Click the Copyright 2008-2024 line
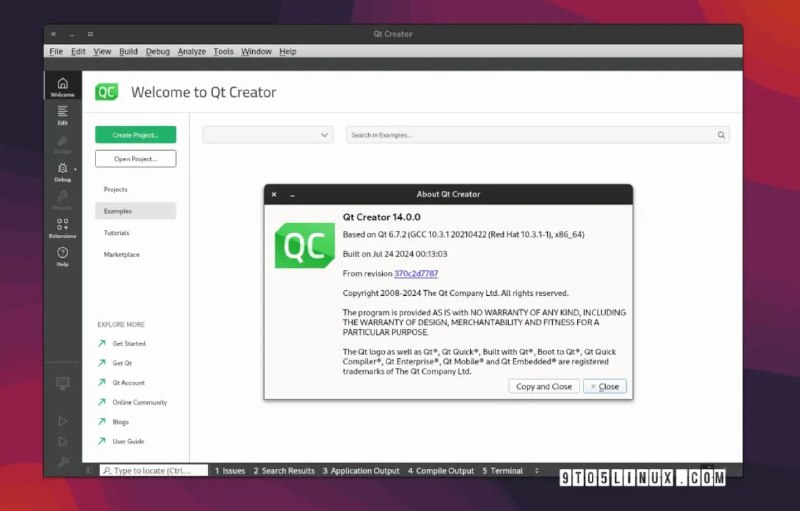Image resolution: width=800 pixels, height=511 pixels. [455, 293]
